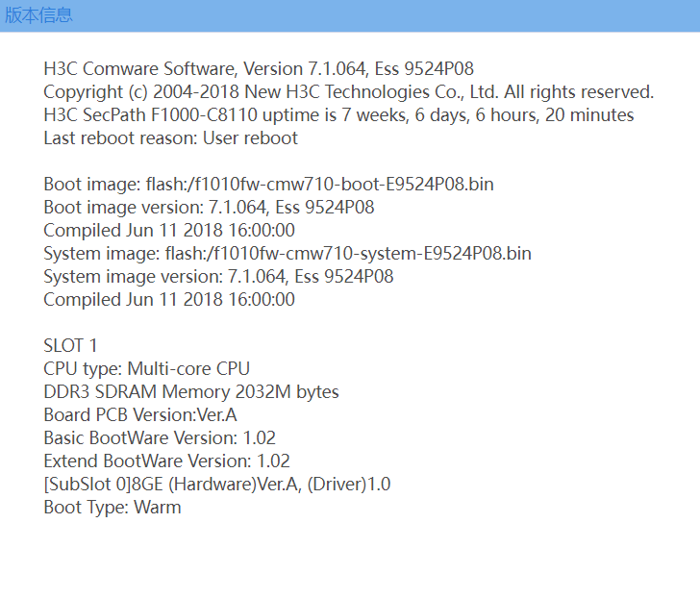Select the System image version line
The height and width of the screenshot is (598, 700).
tap(218, 277)
